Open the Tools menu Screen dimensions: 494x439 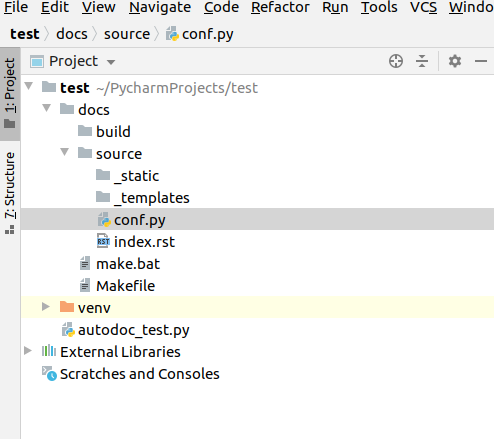[x=379, y=7]
